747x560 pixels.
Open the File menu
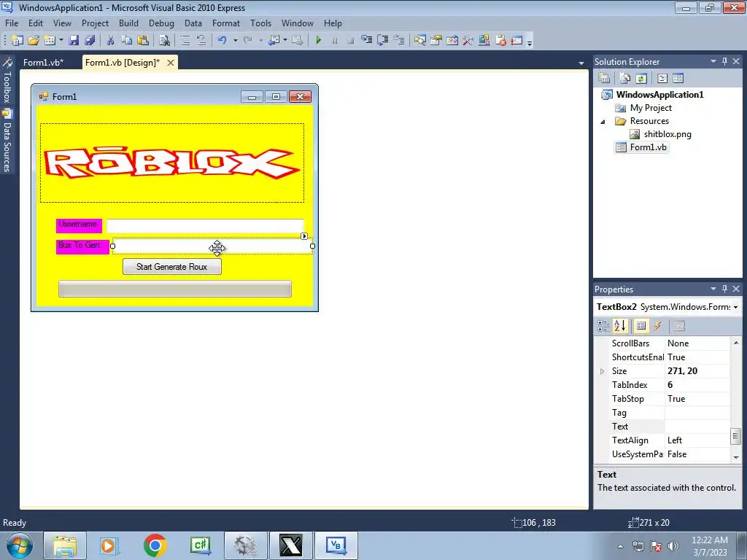12,23
